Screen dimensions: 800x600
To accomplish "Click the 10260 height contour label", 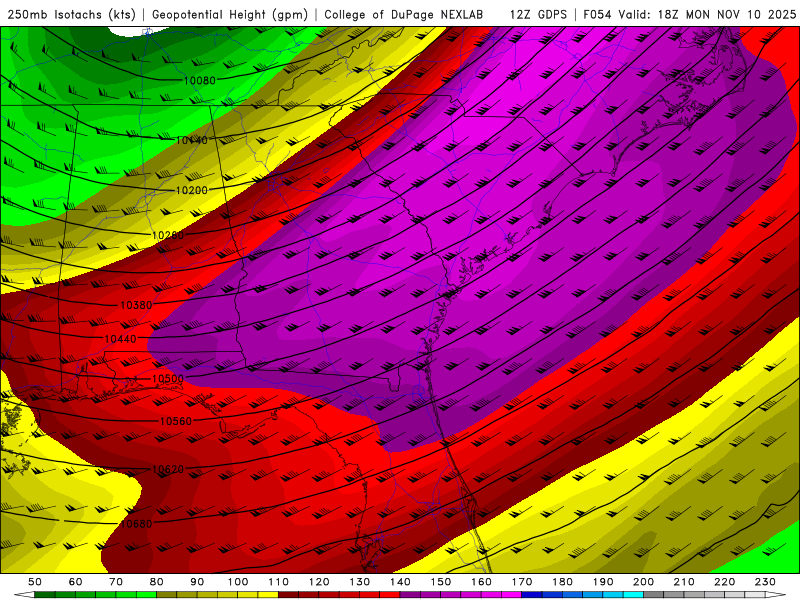I will [168, 235].
